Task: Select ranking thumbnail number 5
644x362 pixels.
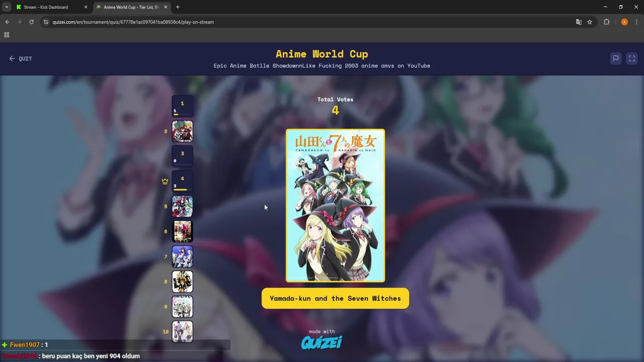Action: tap(182, 206)
